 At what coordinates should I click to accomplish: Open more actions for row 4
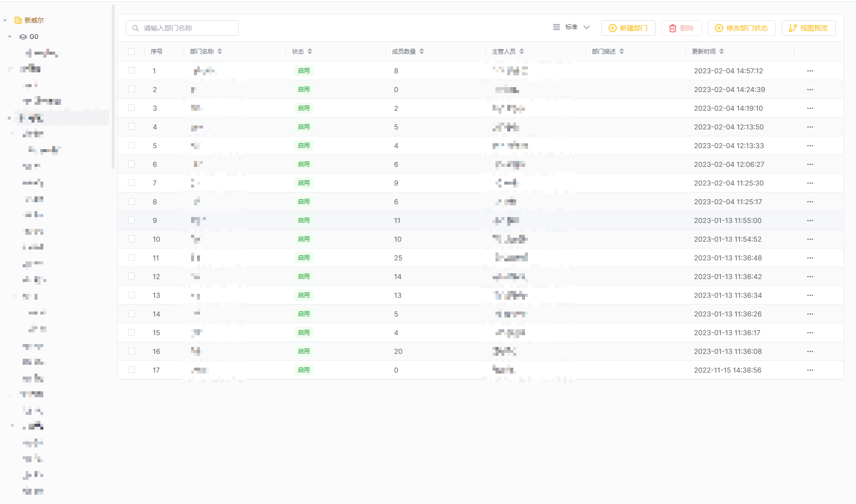(x=810, y=127)
